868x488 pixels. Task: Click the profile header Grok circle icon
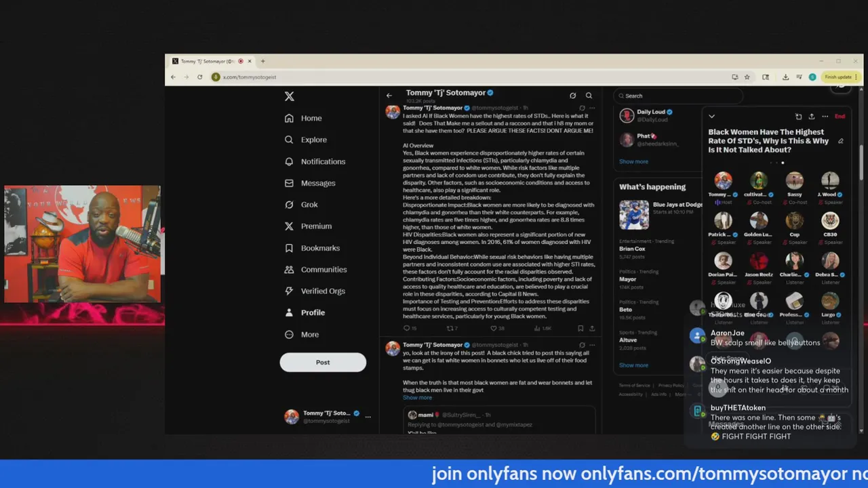(573, 96)
